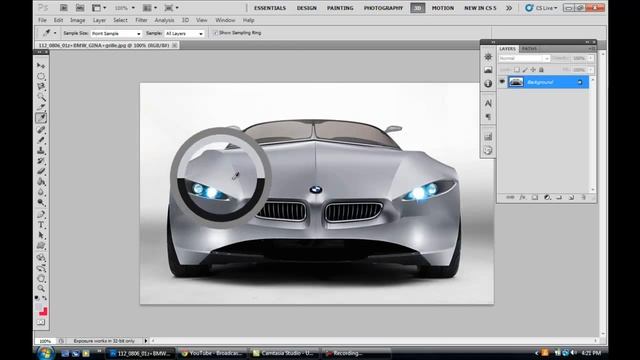Image resolution: width=640 pixels, height=360 pixels.
Task: Switch to the Photography workspace
Action: [383, 8]
